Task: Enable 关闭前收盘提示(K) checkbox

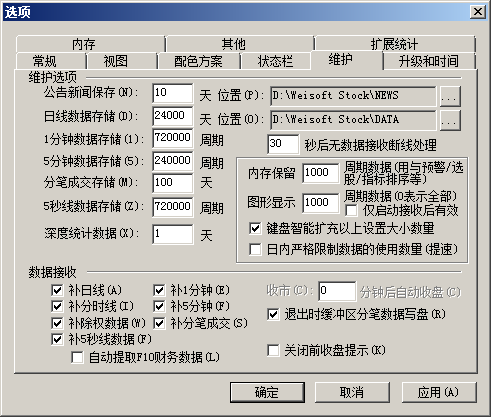Action: 273,350
